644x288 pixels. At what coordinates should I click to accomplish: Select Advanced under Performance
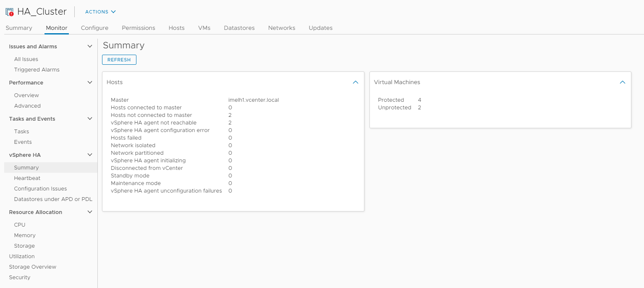tap(27, 106)
